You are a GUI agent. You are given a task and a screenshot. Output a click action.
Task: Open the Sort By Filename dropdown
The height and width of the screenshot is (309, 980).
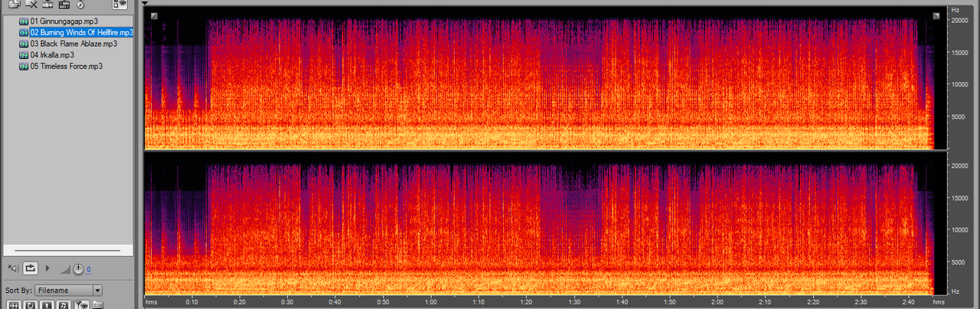pyautogui.click(x=68, y=291)
